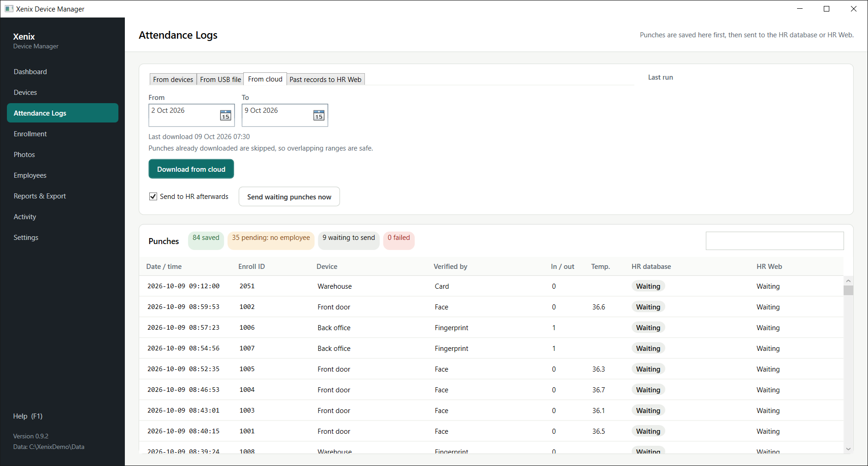
Task: Open Reports & Export
Action: click(x=63, y=196)
